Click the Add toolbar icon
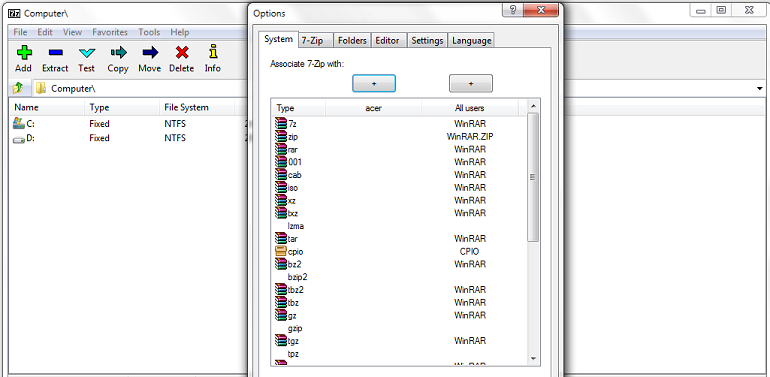 coord(24,53)
